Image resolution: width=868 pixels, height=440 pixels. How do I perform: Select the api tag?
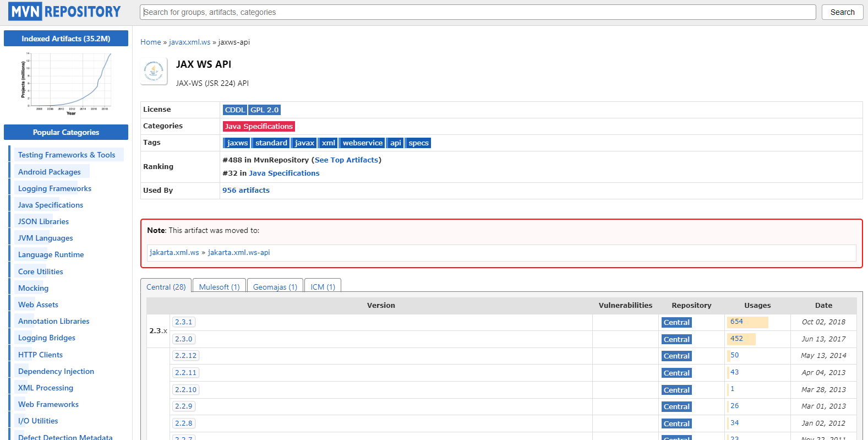point(396,143)
